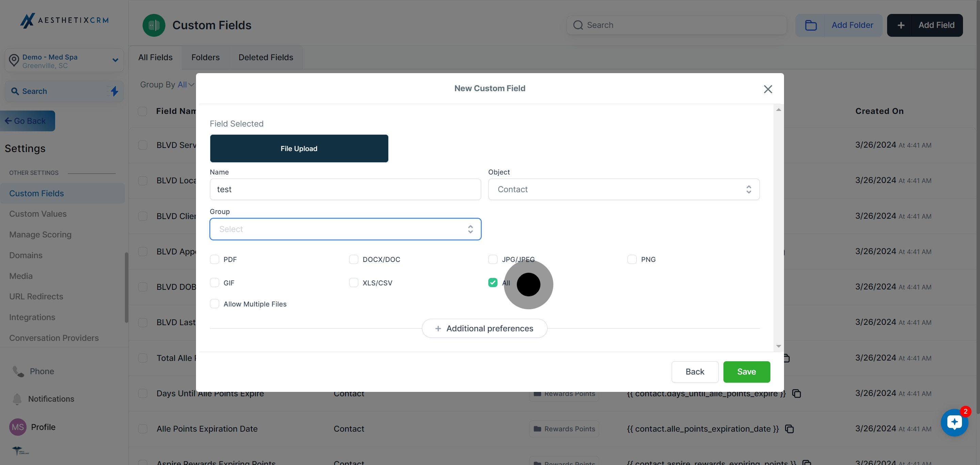The image size is (980, 465).
Task: Click the Phone icon in sidebar
Action: 18,371
